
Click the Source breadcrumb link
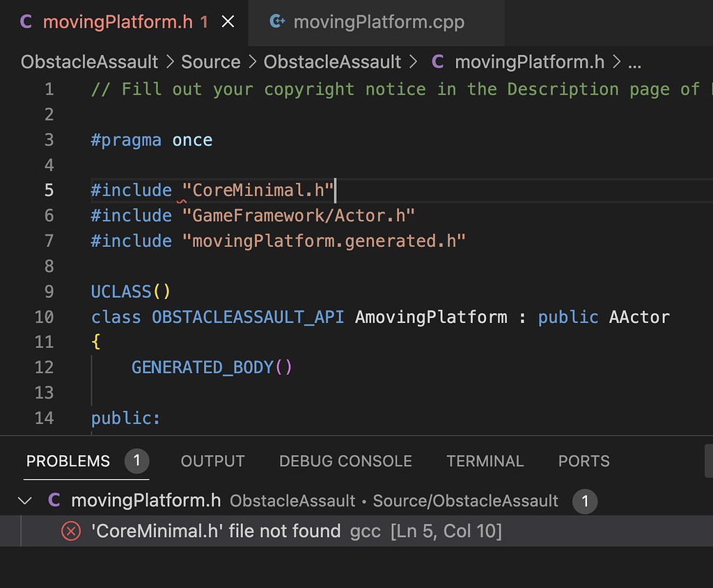pos(211,62)
